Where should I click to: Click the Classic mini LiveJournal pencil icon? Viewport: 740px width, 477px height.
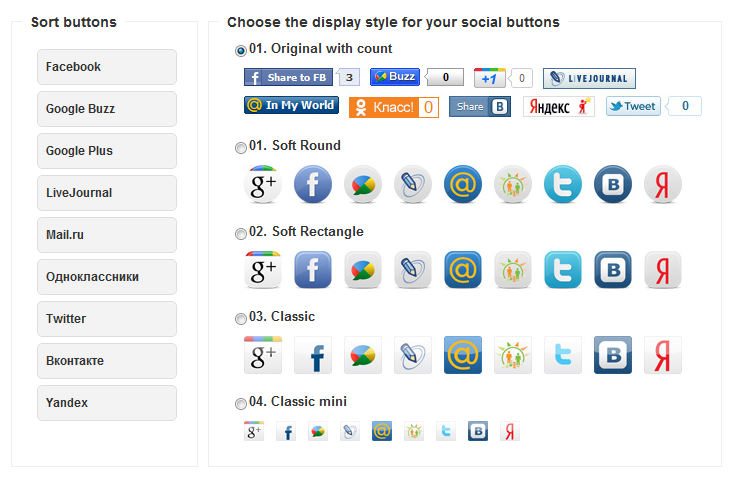pyautogui.click(x=350, y=431)
